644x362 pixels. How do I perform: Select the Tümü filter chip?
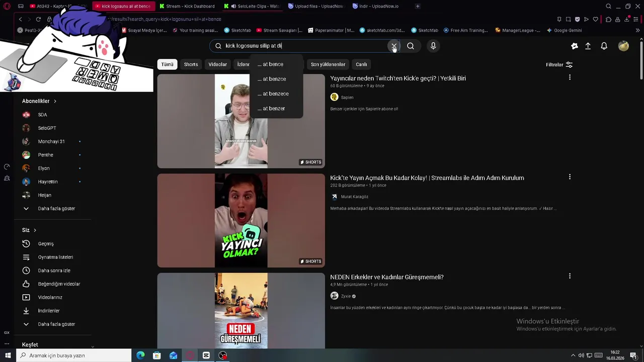[x=167, y=64]
